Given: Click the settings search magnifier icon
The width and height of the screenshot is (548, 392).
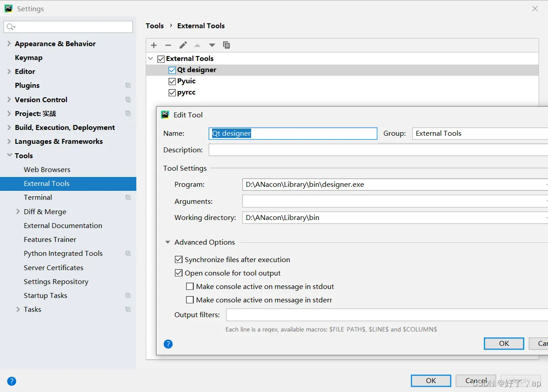Looking at the screenshot, I should click(x=10, y=27).
